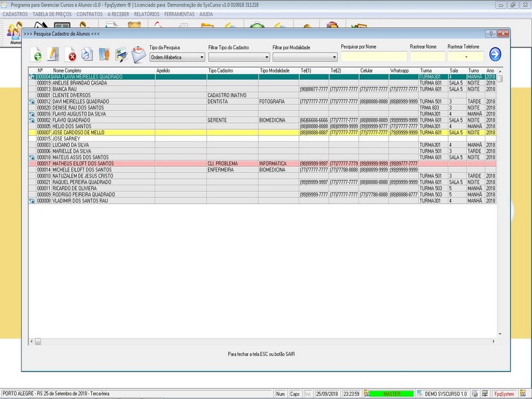The width and height of the screenshot is (532, 399).
Task: Click the horizontal scrollbar thumb
Action: click(38, 341)
